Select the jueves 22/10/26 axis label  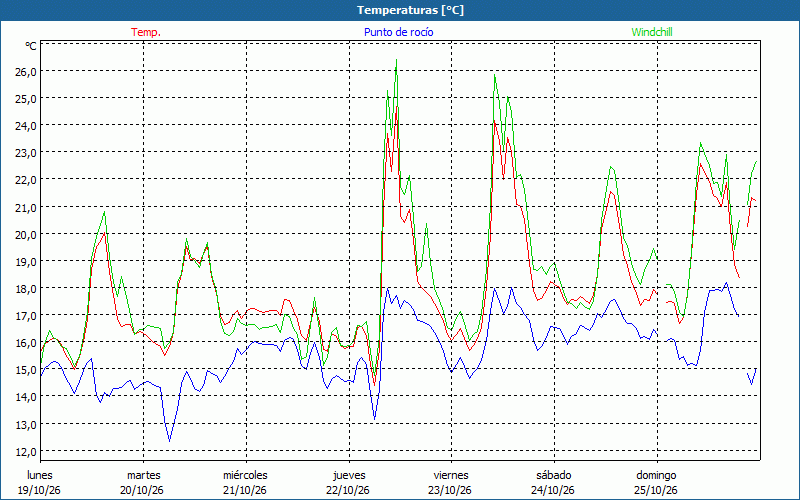(x=348, y=483)
